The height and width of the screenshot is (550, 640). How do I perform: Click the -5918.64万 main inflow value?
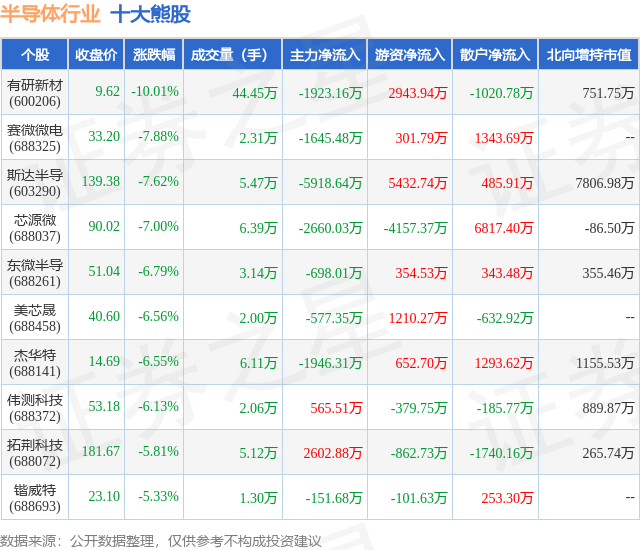click(330, 183)
